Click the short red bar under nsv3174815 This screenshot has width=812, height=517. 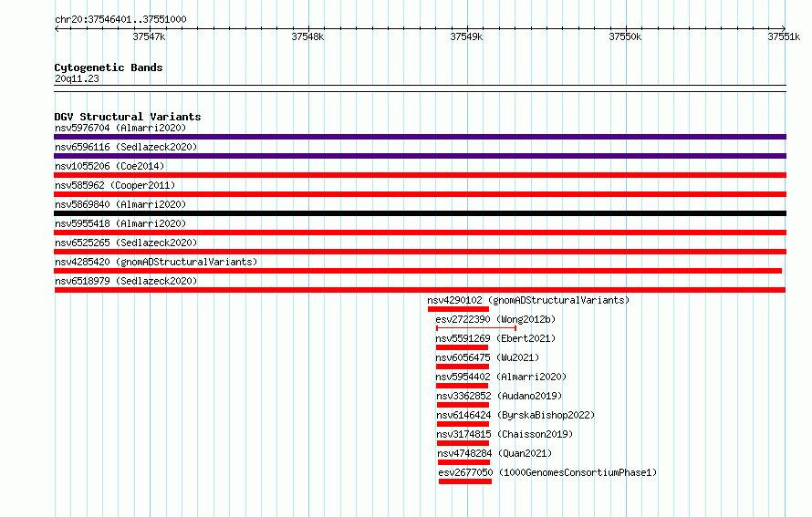click(x=463, y=443)
